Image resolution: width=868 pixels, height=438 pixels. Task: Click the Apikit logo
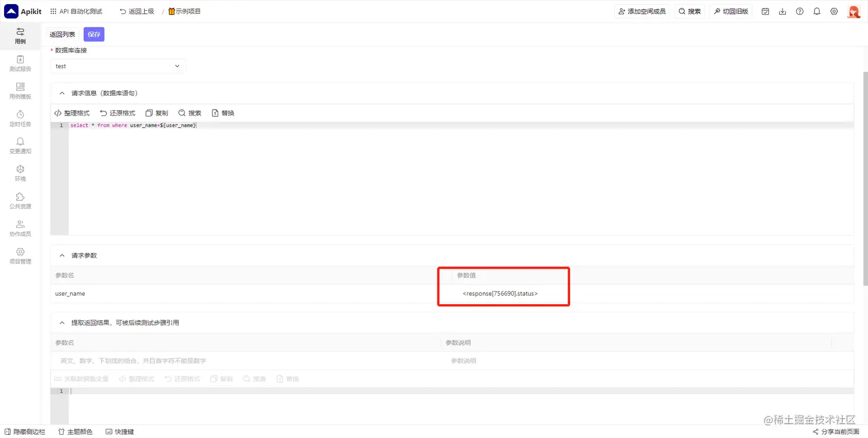point(23,11)
